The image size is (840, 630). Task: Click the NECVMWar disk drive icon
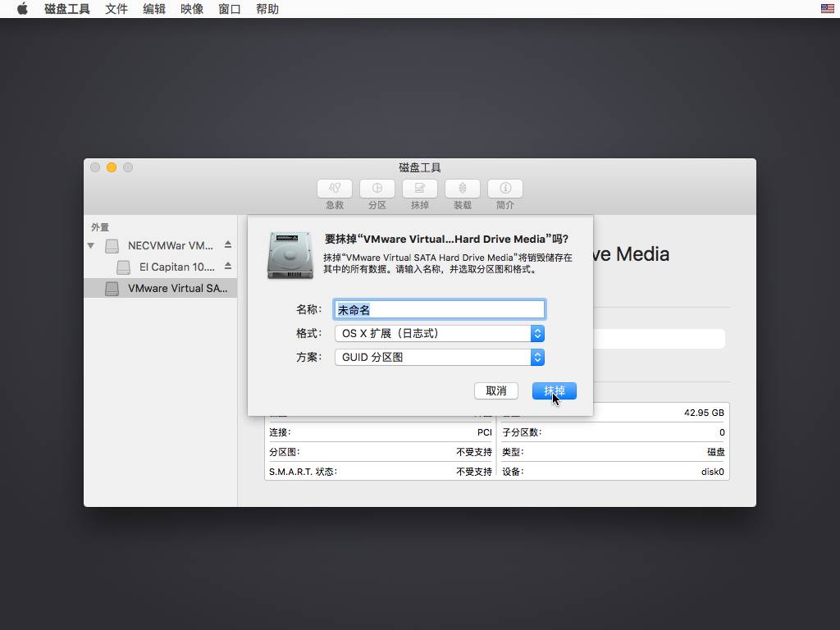pyautogui.click(x=112, y=246)
